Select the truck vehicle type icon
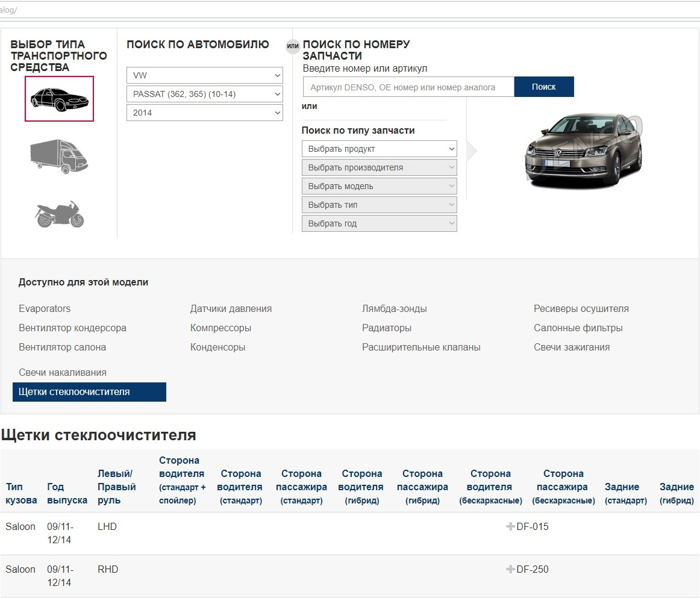This screenshot has height=598, width=700. click(x=59, y=156)
